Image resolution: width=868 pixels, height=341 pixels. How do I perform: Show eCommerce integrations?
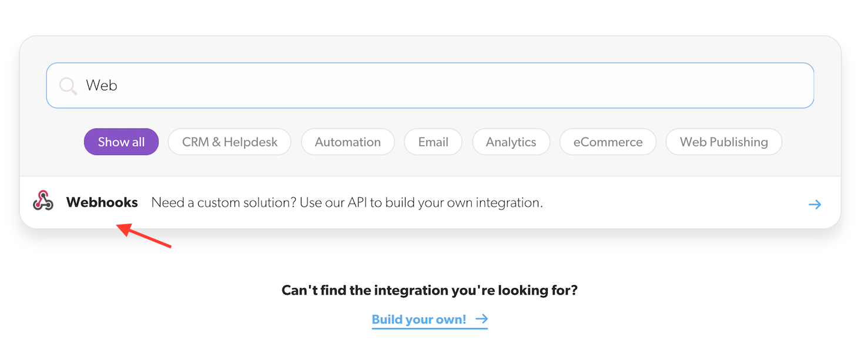608,142
